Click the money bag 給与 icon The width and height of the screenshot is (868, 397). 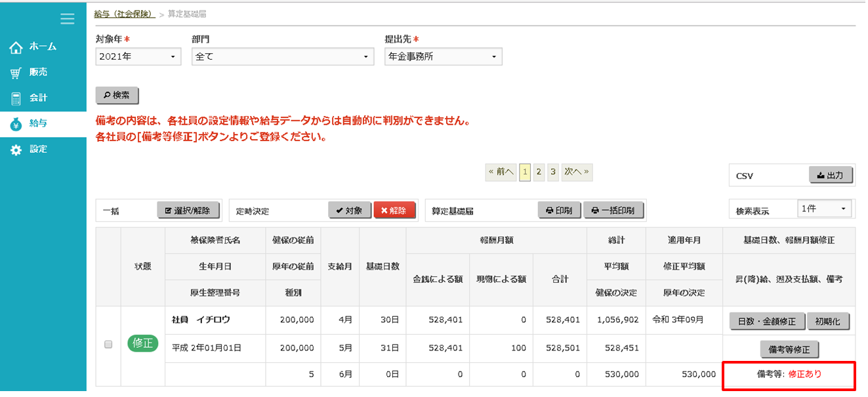(x=16, y=124)
